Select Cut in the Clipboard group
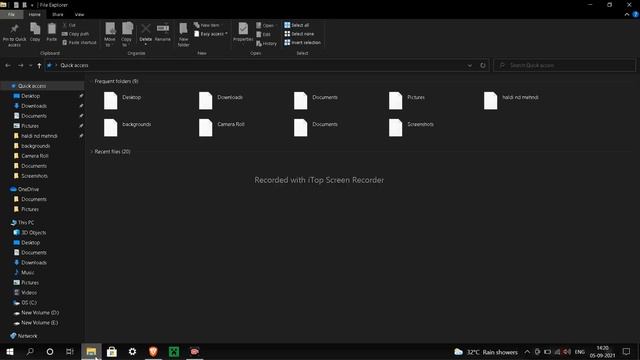This screenshot has width=640, height=360. coord(69,25)
